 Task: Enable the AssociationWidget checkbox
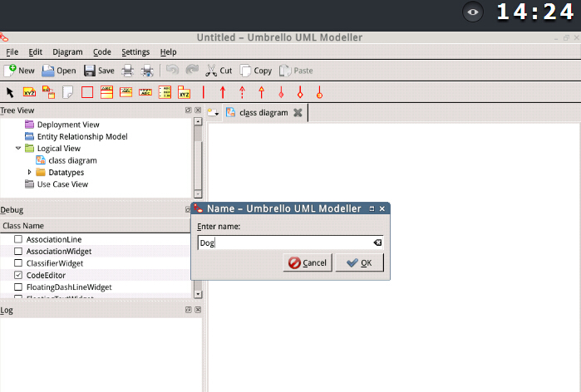[18, 251]
